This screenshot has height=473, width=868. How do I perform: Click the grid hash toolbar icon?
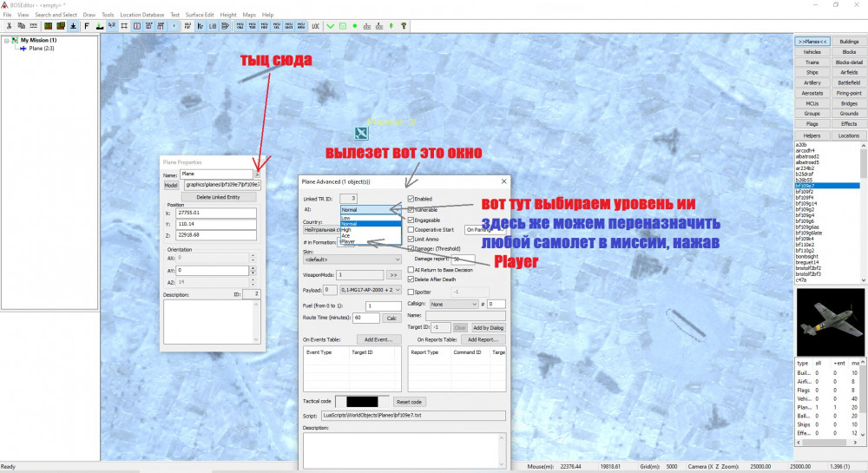(x=126, y=26)
